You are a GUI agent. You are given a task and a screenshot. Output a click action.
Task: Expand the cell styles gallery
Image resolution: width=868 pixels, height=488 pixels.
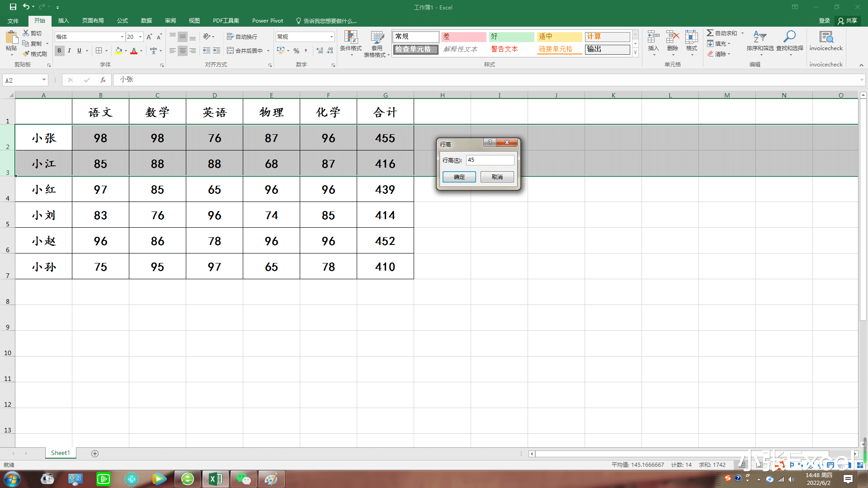click(x=636, y=53)
